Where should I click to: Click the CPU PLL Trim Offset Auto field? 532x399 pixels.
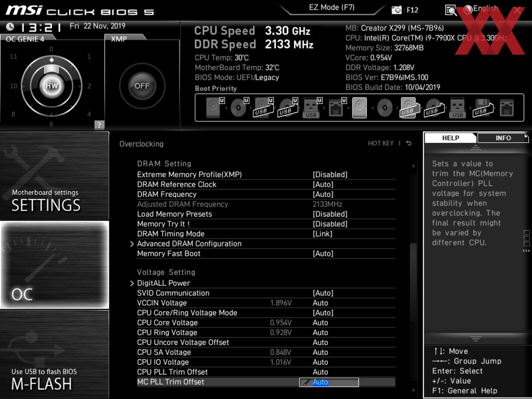click(x=320, y=372)
